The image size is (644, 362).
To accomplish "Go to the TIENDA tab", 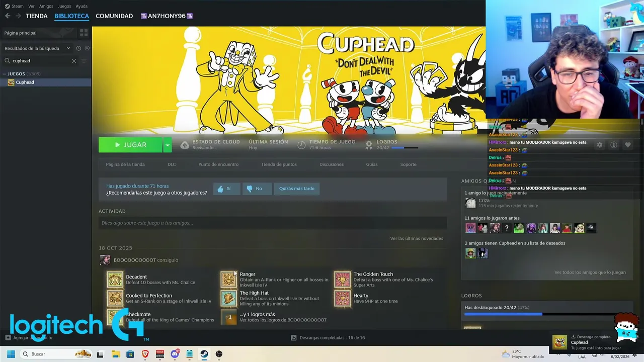I will [x=37, y=16].
